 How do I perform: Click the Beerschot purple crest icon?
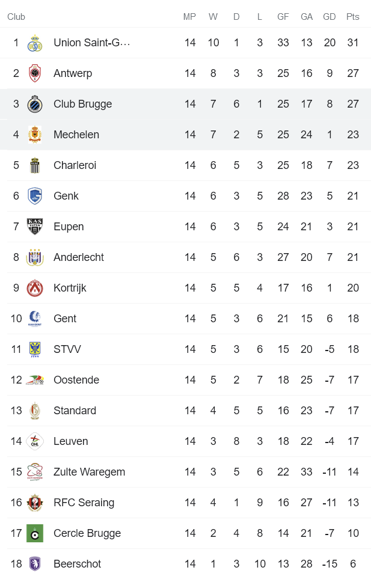coord(35,564)
